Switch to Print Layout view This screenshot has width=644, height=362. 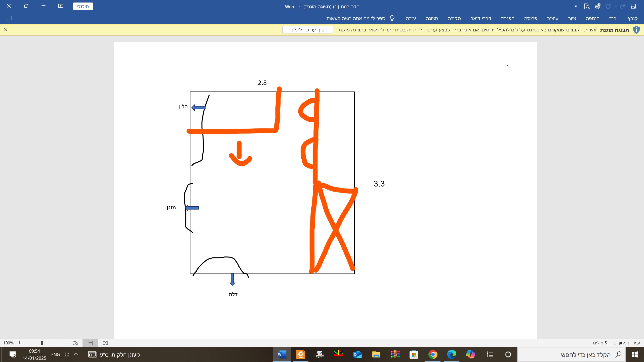click(90, 343)
